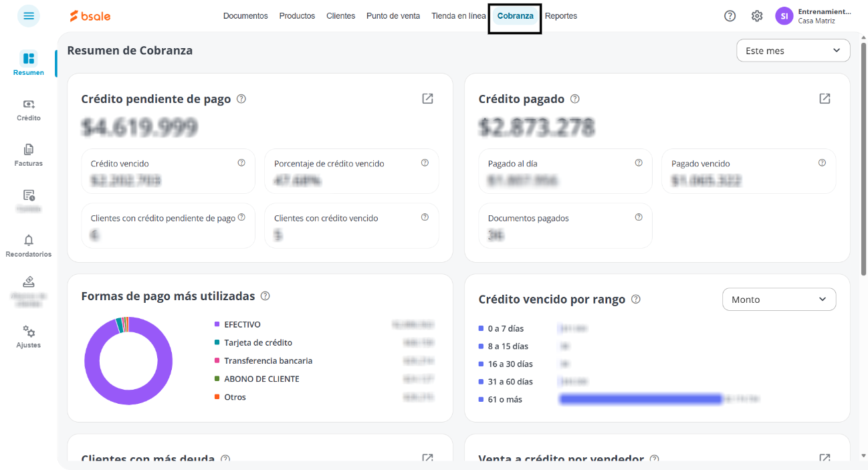Open Crédito pendiente de pago external link icon

427,99
